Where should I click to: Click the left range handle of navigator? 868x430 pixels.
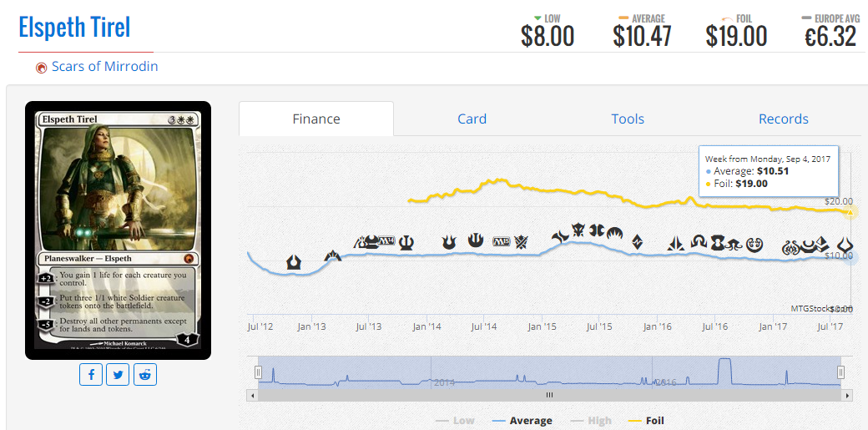258,372
